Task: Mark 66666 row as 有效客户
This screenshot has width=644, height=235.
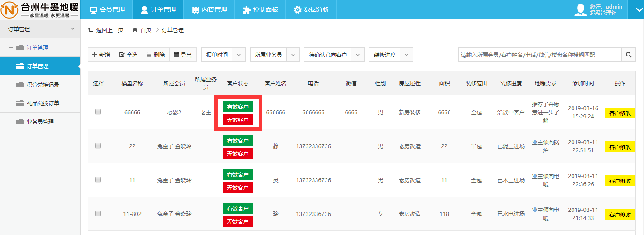Action: click(238, 107)
